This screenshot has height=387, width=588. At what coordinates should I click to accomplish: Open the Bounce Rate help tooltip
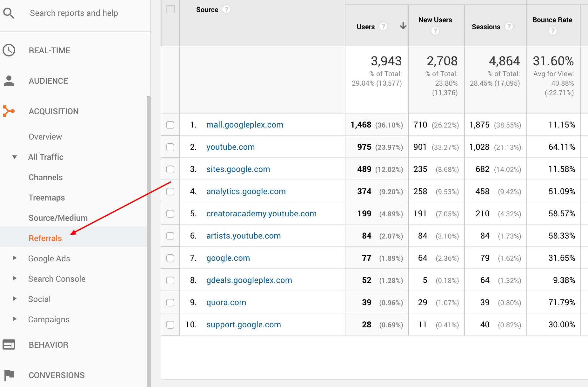552,31
